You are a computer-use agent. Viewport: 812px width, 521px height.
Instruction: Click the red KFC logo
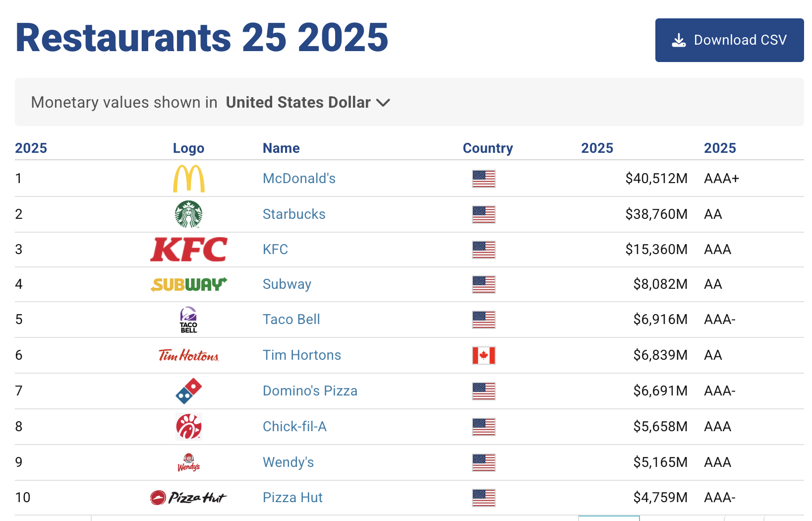tap(188, 250)
